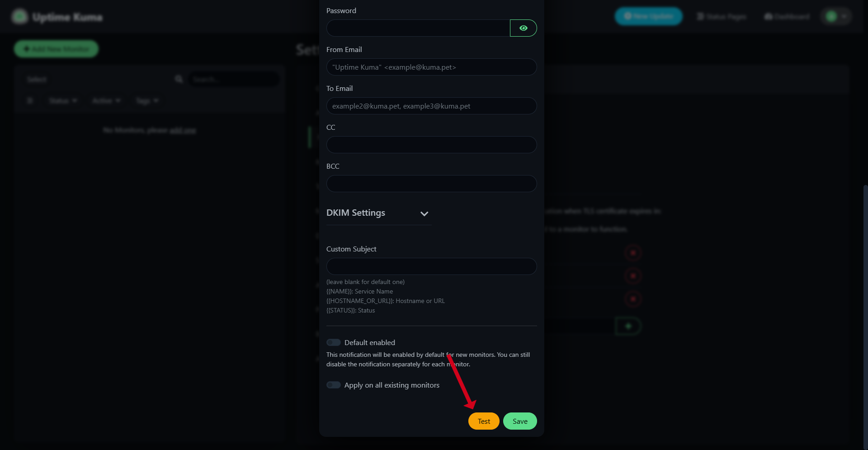
Task: Open the Active filter dropdown
Action: 106,100
